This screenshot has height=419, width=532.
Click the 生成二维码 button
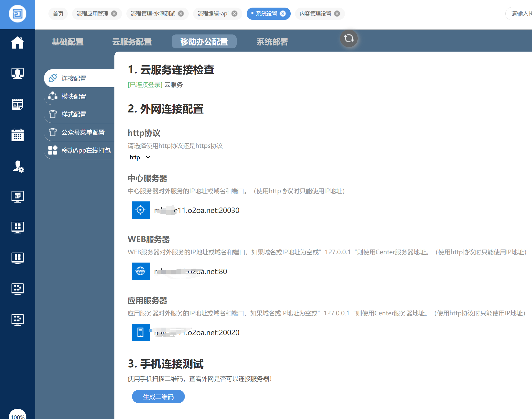pos(158,397)
